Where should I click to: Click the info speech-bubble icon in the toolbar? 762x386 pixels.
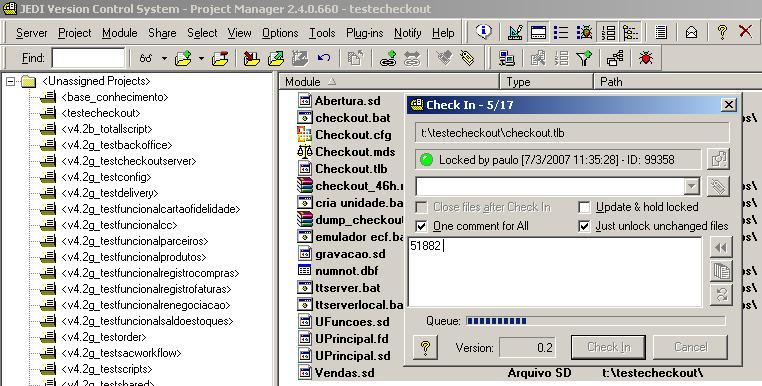(x=483, y=32)
